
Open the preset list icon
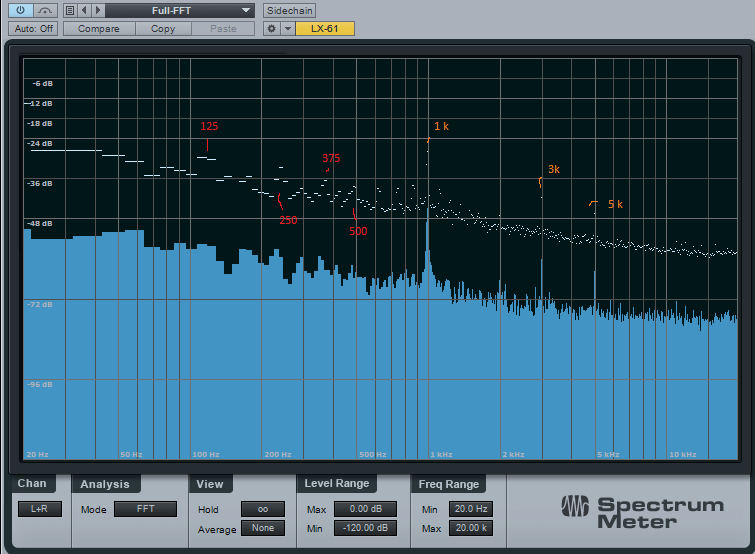[x=69, y=10]
